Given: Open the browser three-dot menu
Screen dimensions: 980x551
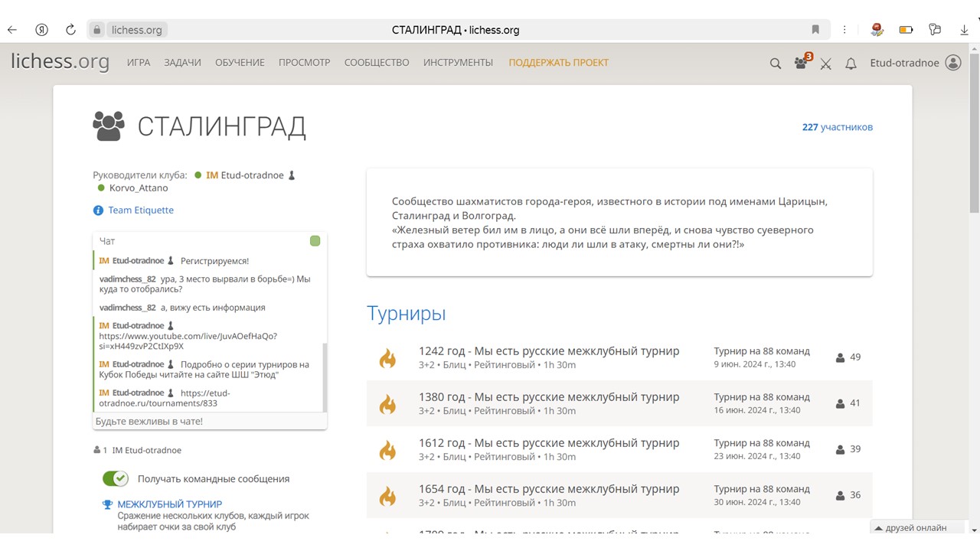Looking at the screenshot, I should (x=844, y=30).
